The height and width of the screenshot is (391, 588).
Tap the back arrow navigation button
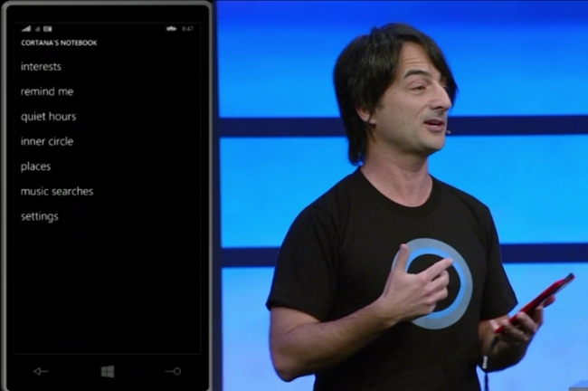click(41, 371)
